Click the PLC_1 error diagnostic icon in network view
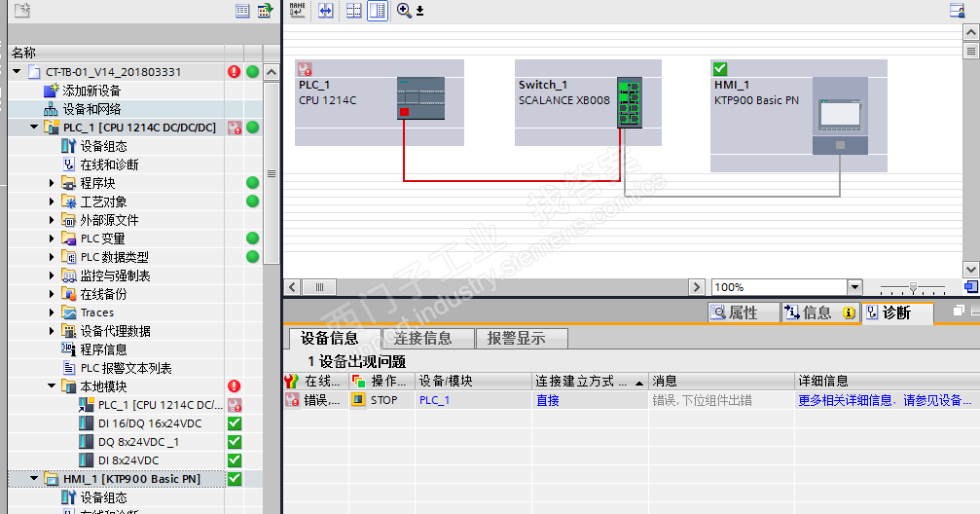The height and width of the screenshot is (514, 980). [x=305, y=68]
